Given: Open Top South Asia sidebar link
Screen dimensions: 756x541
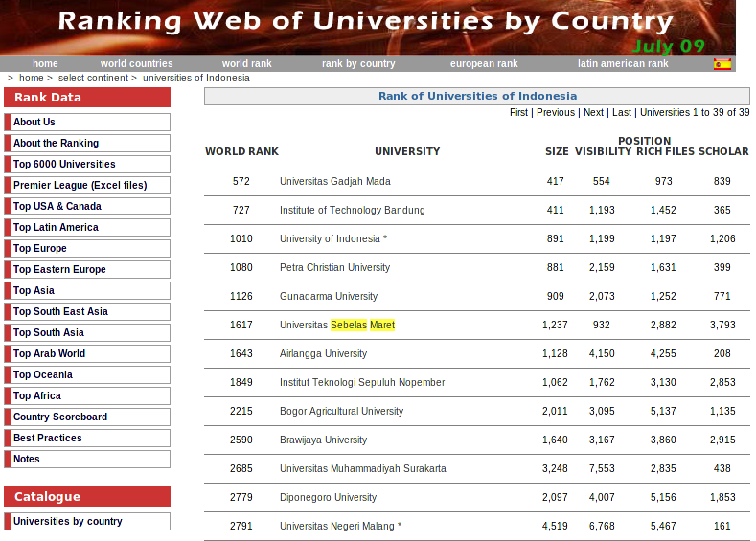Looking at the screenshot, I should pos(87,333).
